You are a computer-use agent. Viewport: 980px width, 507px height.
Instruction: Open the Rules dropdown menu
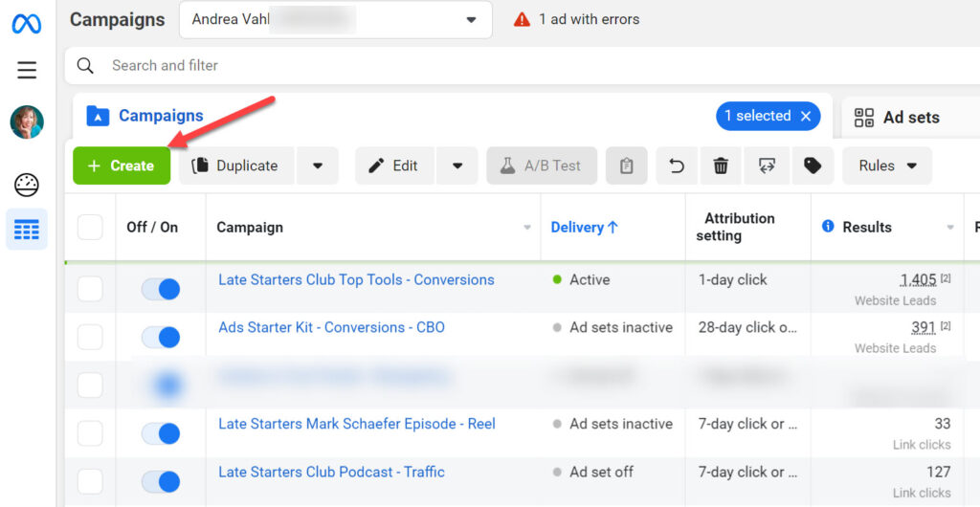coord(887,165)
